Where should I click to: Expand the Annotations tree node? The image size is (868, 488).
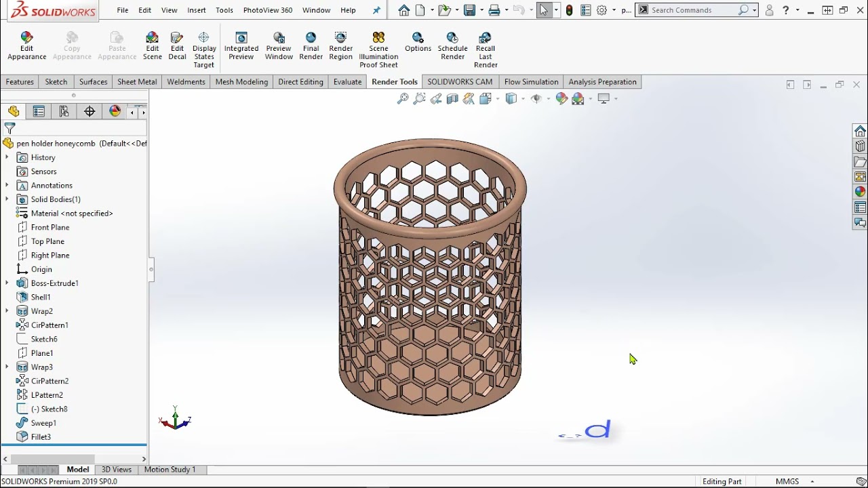[x=7, y=185]
